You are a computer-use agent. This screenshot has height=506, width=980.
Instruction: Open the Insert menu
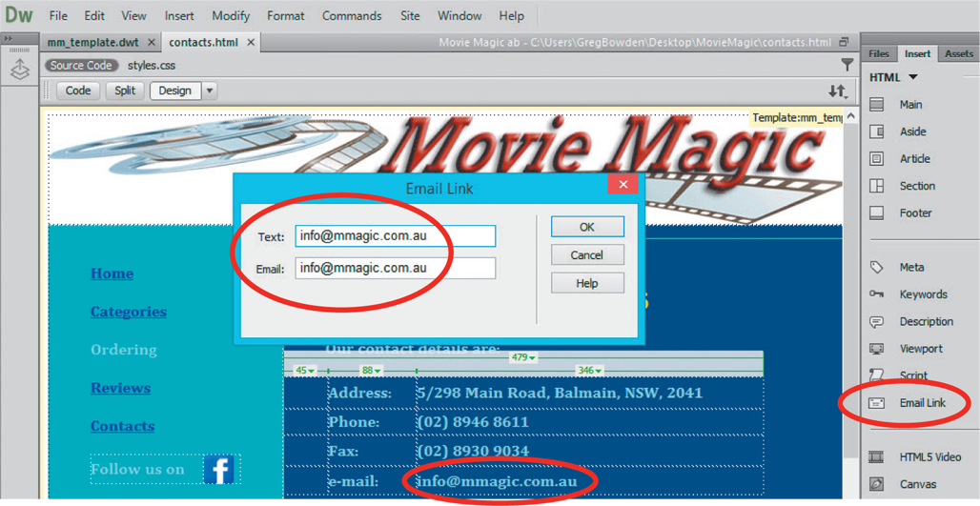point(179,15)
